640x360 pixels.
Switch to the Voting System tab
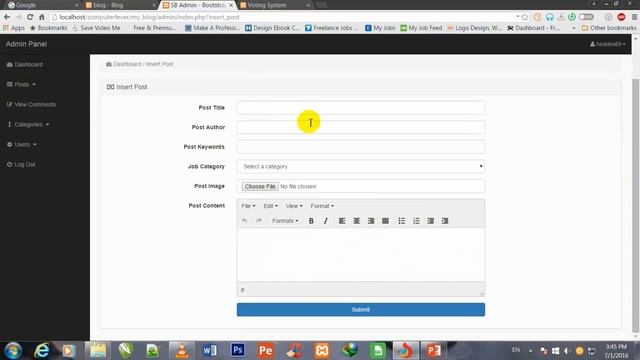pos(274,5)
